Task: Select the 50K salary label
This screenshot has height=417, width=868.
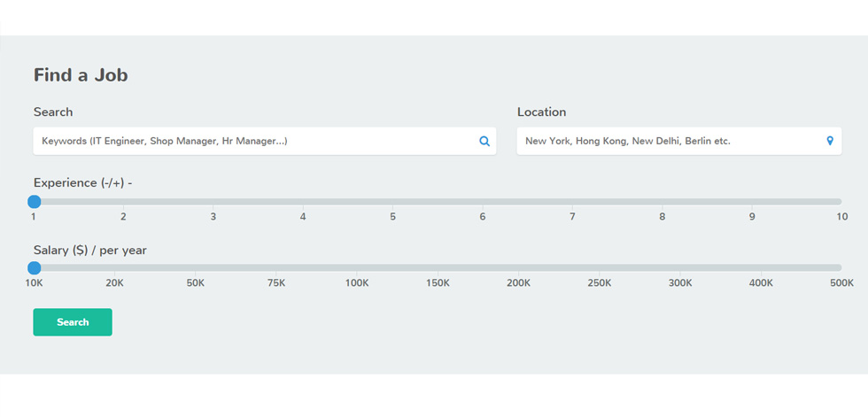Action: (x=196, y=283)
